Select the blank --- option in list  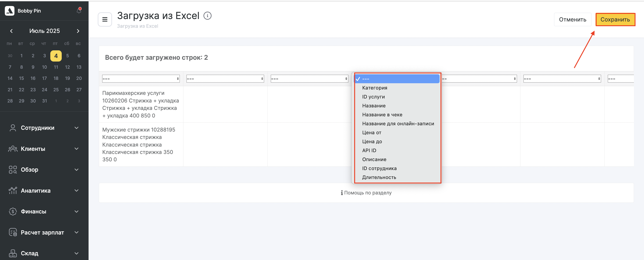point(397,79)
